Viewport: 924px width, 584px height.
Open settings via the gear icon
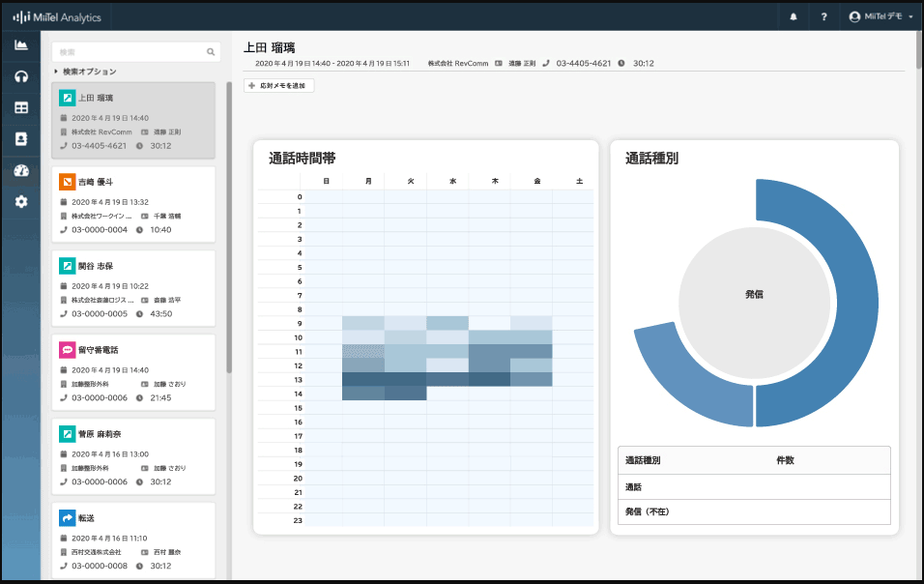click(20, 202)
